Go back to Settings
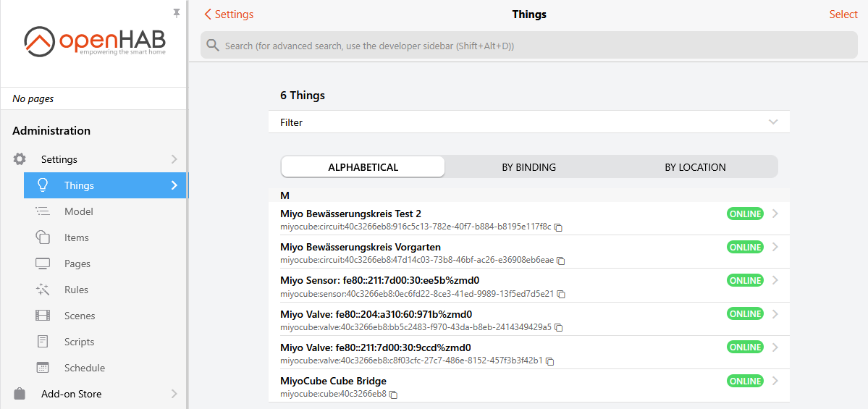 [229, 14]
